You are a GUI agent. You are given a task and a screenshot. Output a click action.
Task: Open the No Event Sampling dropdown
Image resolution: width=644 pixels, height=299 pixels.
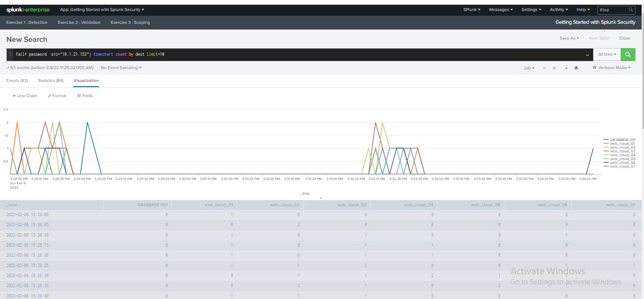coord(121,68)
